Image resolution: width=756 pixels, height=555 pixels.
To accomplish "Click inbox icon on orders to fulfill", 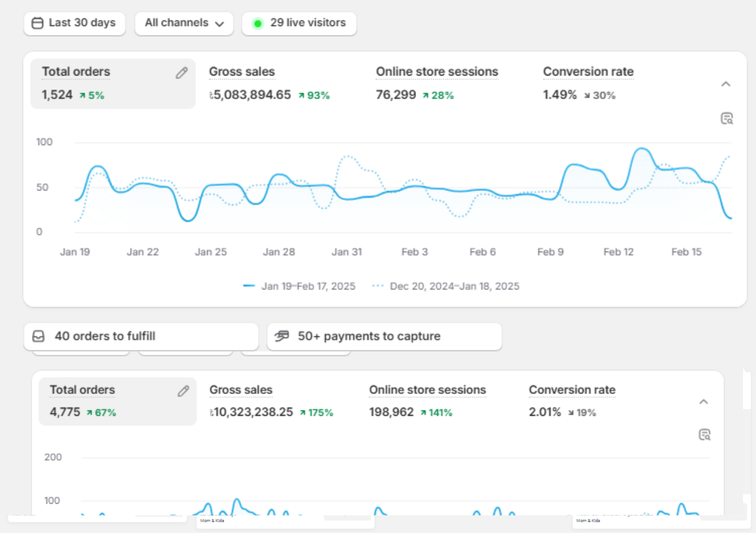I will click(x=38, y=336).
